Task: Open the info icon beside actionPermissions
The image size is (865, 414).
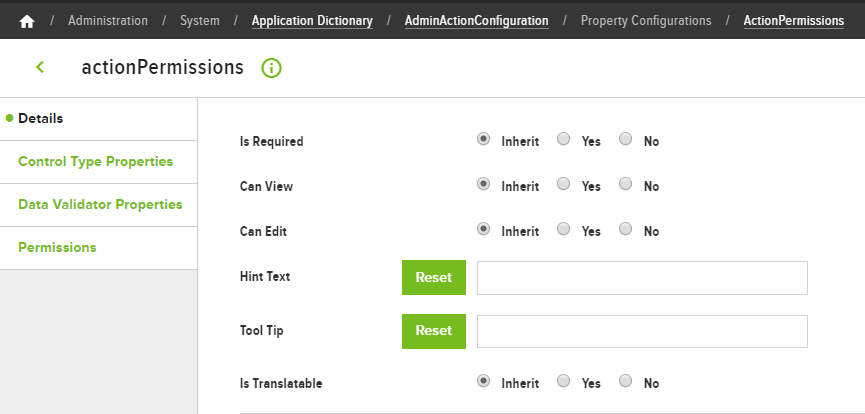Action: [271, 68]
